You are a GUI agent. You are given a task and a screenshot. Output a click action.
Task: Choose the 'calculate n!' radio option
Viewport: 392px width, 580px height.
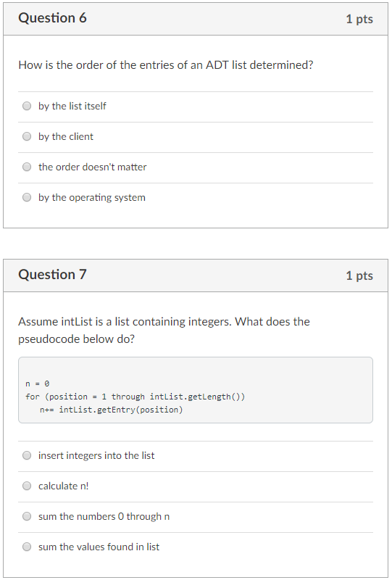coord(27,486)
